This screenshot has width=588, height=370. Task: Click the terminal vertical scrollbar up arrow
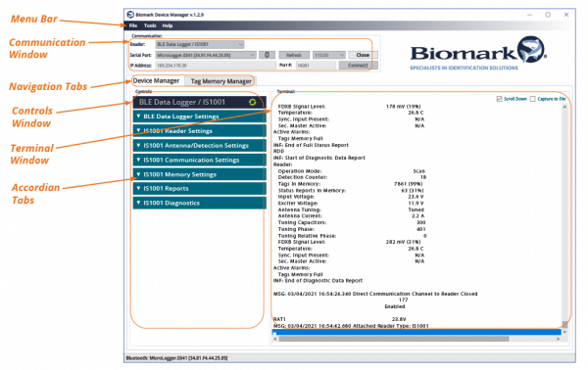pos(564,107)
